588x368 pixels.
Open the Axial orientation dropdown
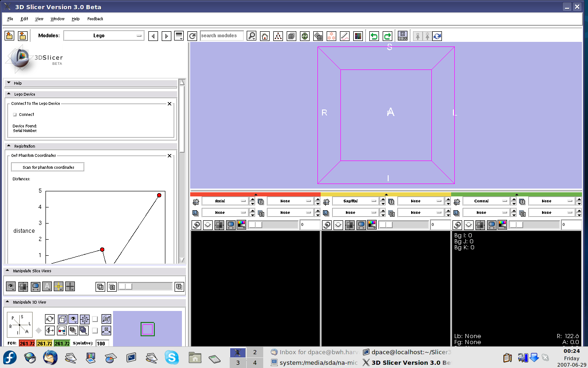(224, 201)
